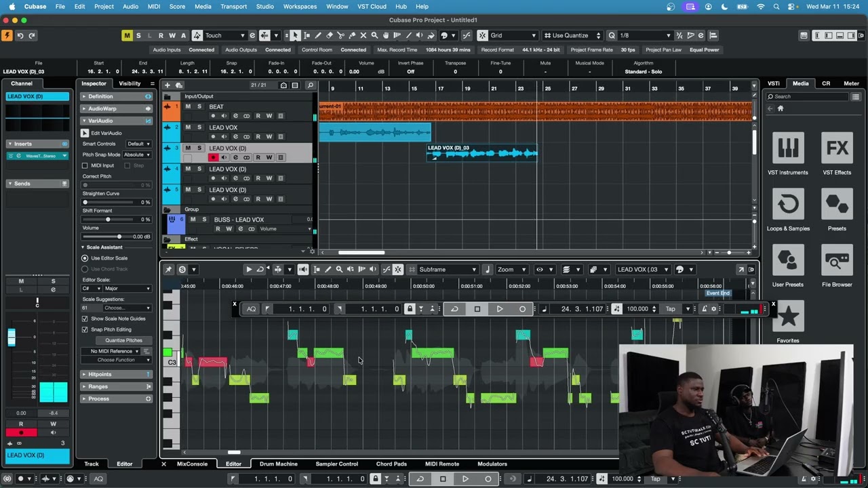Open the Grid snap type dropdown

click(x=513, y=35)
